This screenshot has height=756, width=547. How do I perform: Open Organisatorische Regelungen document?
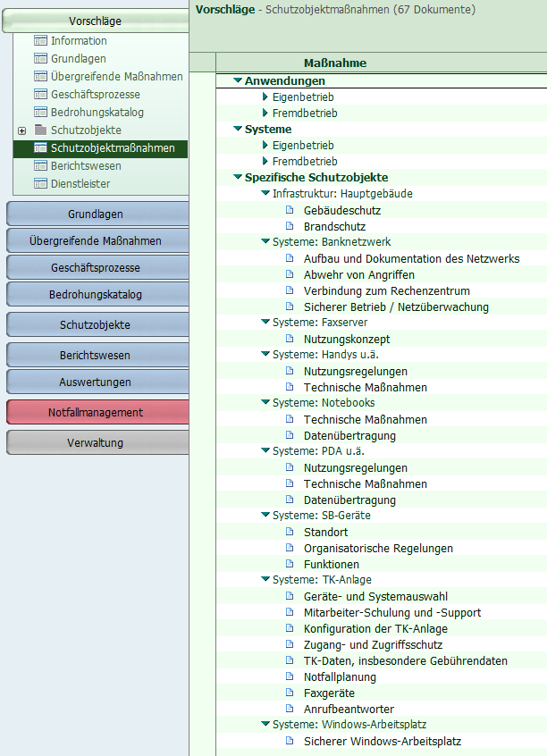click(x=378, y=548)
